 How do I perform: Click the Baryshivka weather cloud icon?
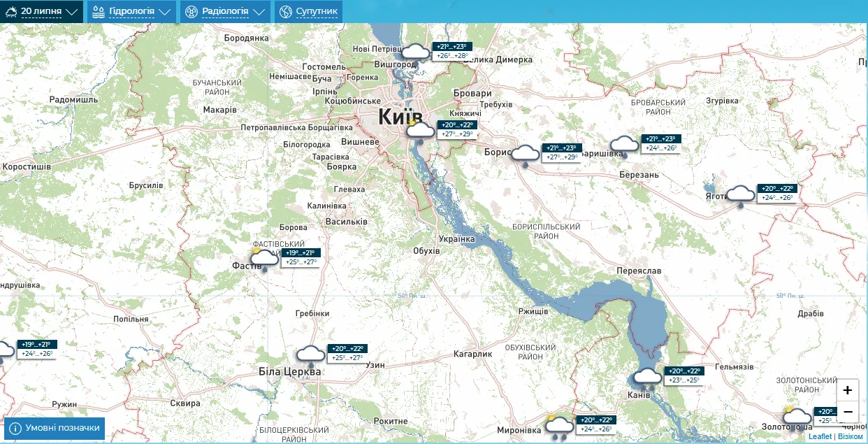(624, 145)
